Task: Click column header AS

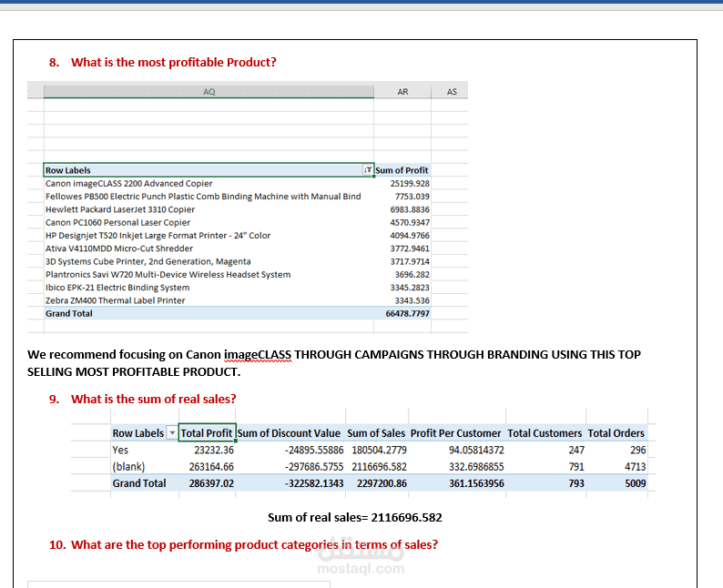Action: [x=452, y=92]
